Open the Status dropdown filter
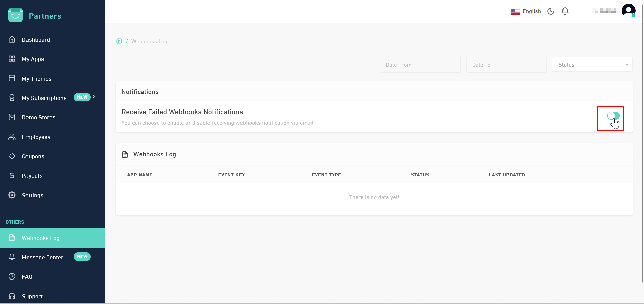Image resolution: width=644 pixels, height=304 pixels. 592,64
